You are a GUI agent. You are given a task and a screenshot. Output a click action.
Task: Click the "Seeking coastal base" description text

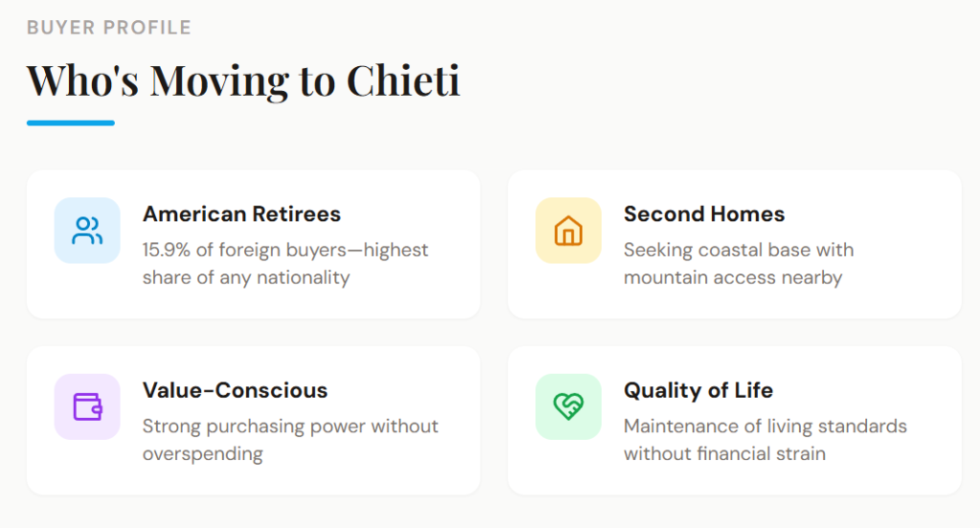738,250
